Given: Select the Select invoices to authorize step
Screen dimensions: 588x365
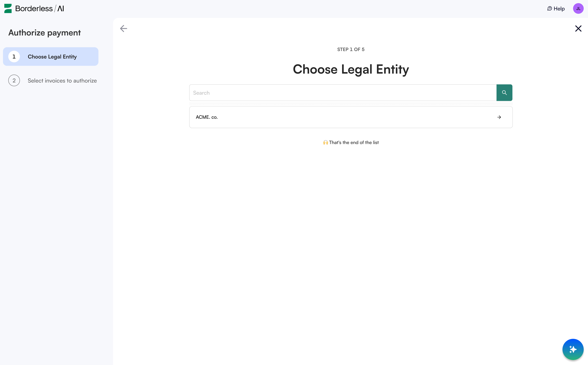Looking at the screenshot, I should [x=62, y=81].
